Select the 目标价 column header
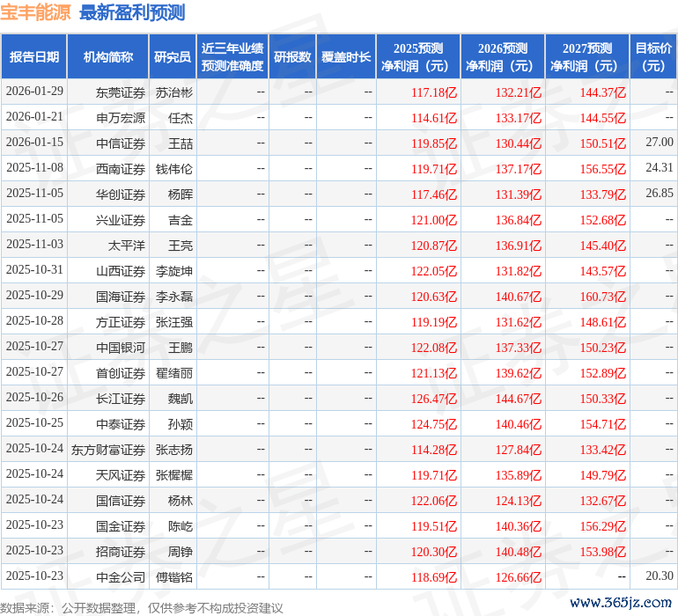The image size is (678, 616). (653, 57)
